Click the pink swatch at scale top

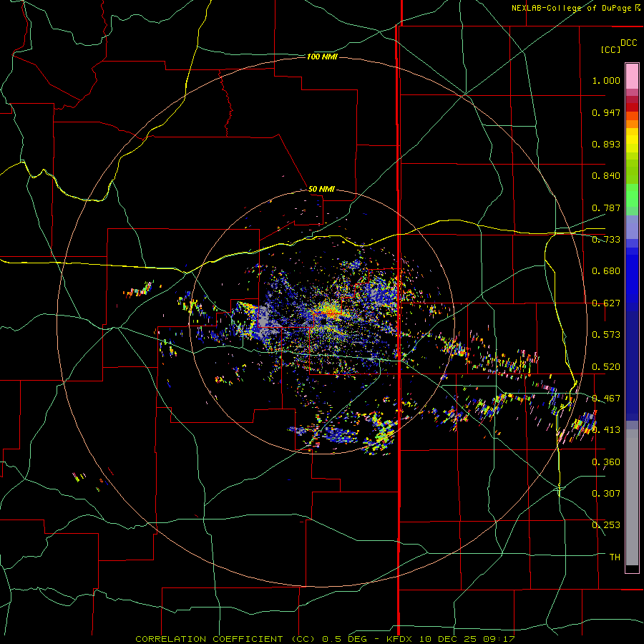point(632,76)
